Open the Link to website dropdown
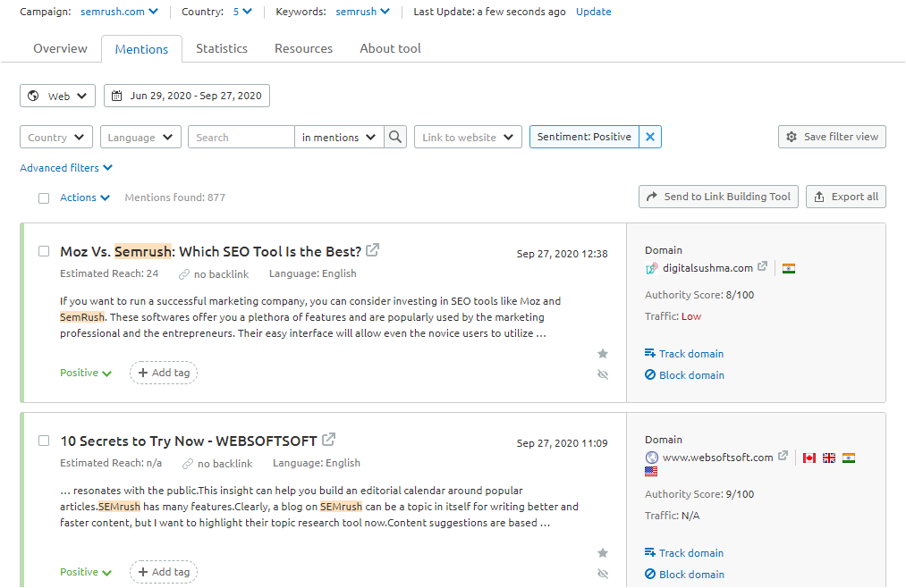The height and width of the screenshot is (588, 906). pos(468,137)
